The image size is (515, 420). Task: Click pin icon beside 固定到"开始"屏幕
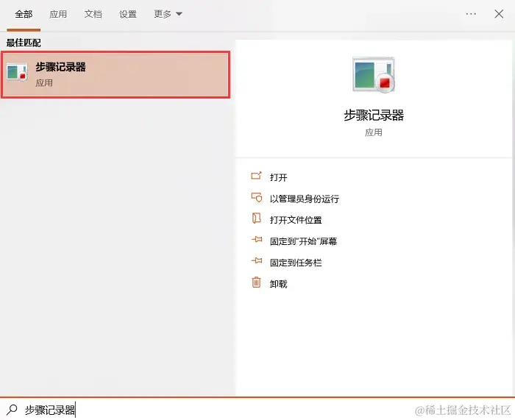click(257, 239)
